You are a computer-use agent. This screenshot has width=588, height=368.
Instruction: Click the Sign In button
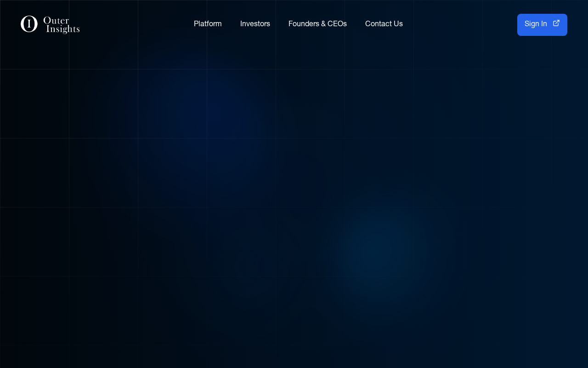(x=542, y=25)
